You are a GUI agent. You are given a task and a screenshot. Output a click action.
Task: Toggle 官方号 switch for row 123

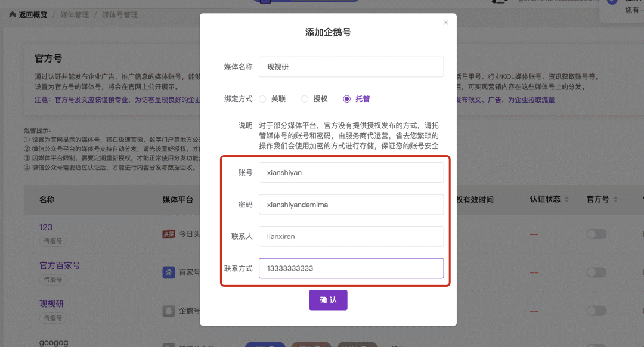click(x=596, y=234)
